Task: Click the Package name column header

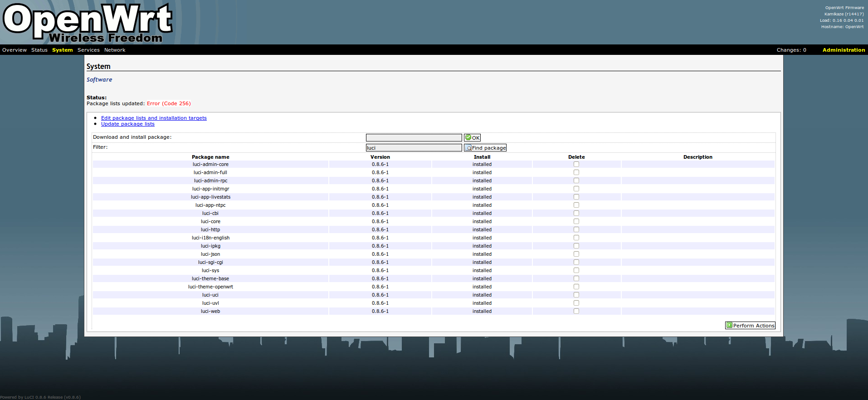Action: [210, 157]
